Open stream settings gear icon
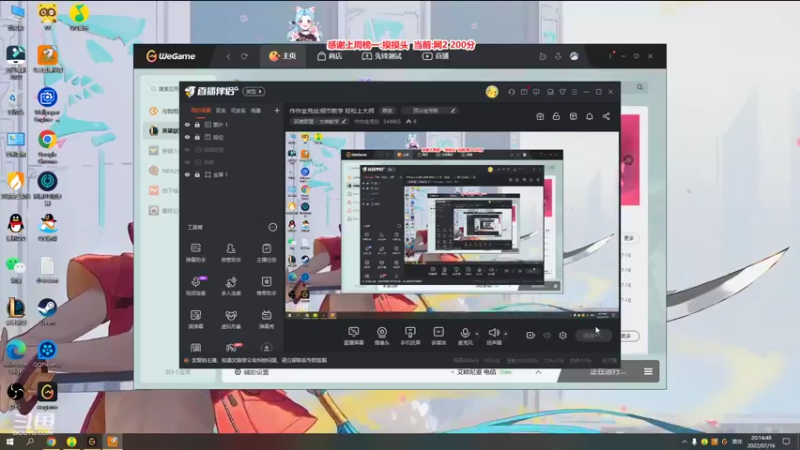This screenshot has height=450, width=800. (563, 335)
